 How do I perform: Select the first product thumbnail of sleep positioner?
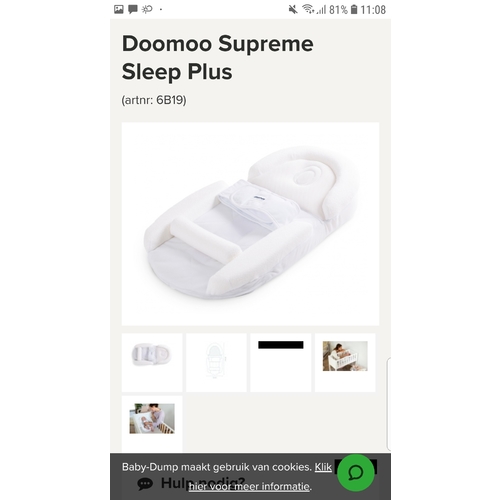tap(152, 362)
